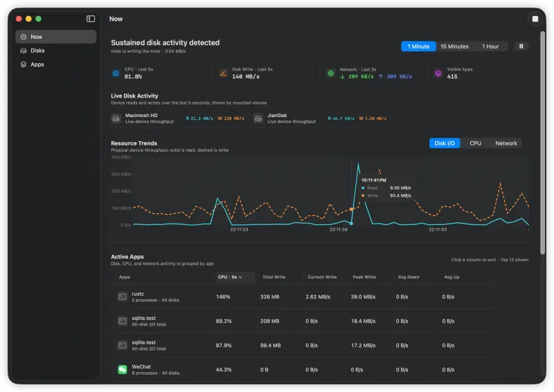Click the icon of 89.2% sqlite.test row

pos(123,321)
